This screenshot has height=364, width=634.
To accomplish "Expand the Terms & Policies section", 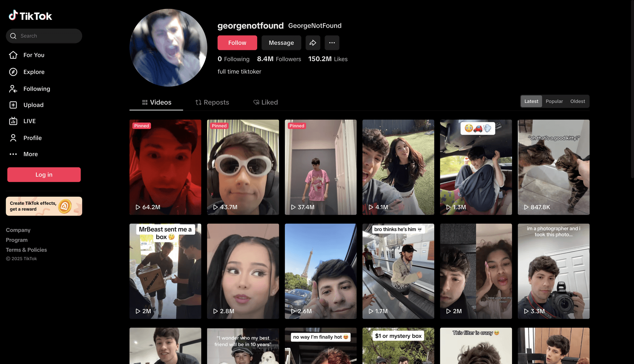I will (x=26, y=250).
